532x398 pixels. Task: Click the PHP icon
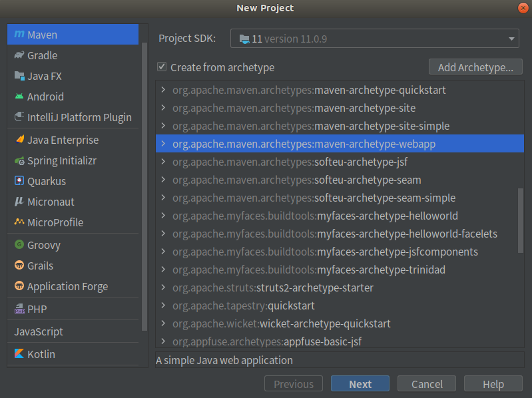(19, 309)
